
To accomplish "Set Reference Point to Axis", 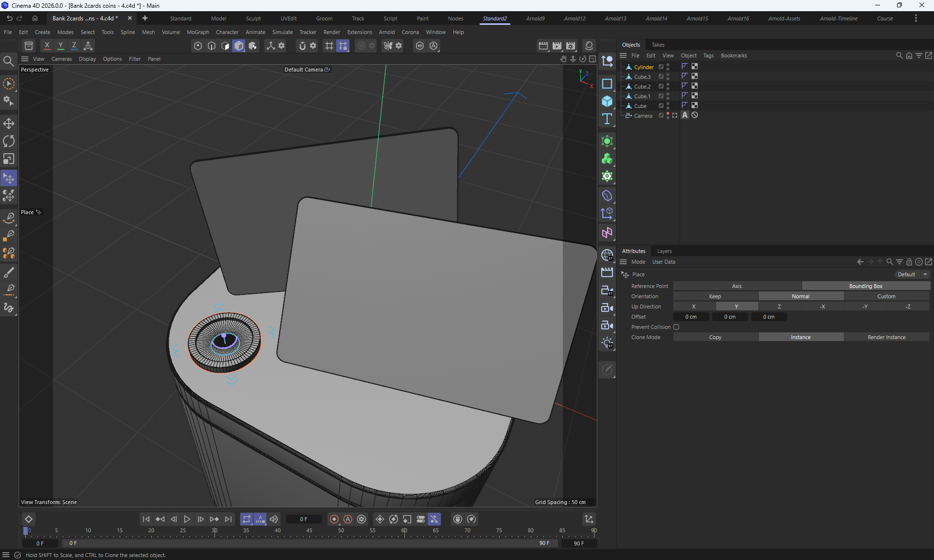I will click(736, 286).
